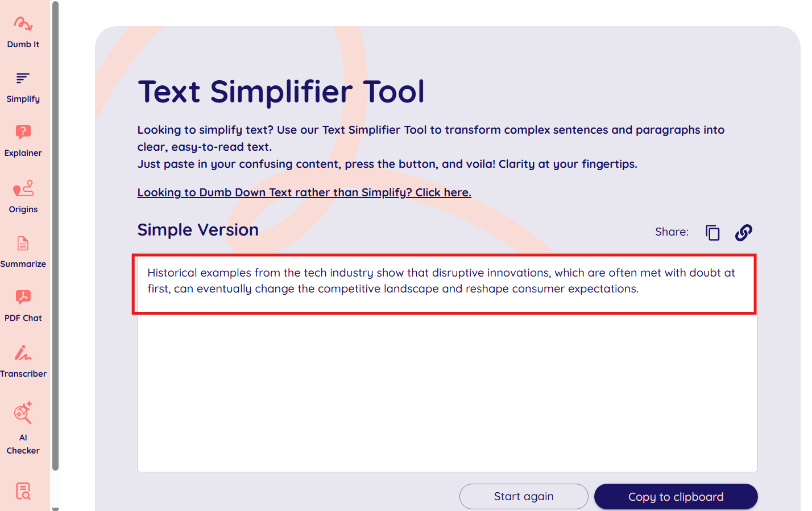Click the share link chain icon
Image resolution: width=812 pixels, height=511 pixels.
coord(743,232)
